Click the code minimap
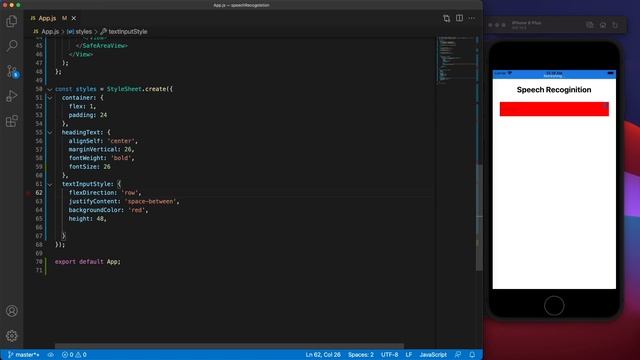Image resolution: width=640 pixels, height=360 pixels. [x=456, y=60]
